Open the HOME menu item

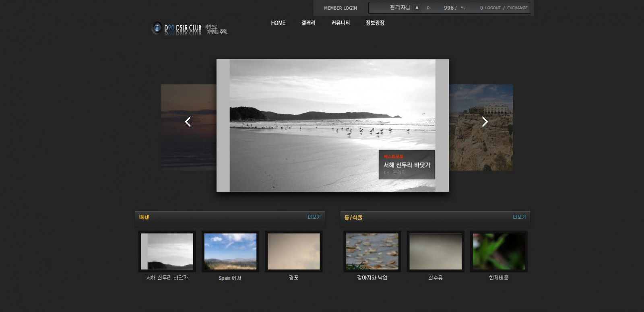278,23
